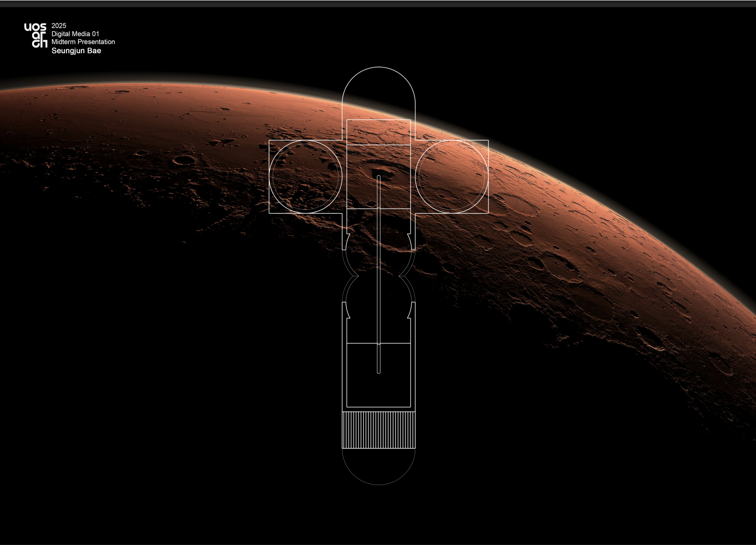Image resolution: width=756 pixels, height=545 pixels.
Task: Select the 'Seungjun Bae' name
Action: [76, 51]
